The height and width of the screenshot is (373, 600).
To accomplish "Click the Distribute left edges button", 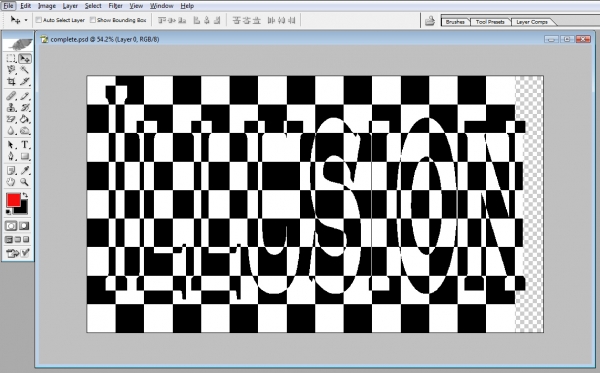I will 271,20.
